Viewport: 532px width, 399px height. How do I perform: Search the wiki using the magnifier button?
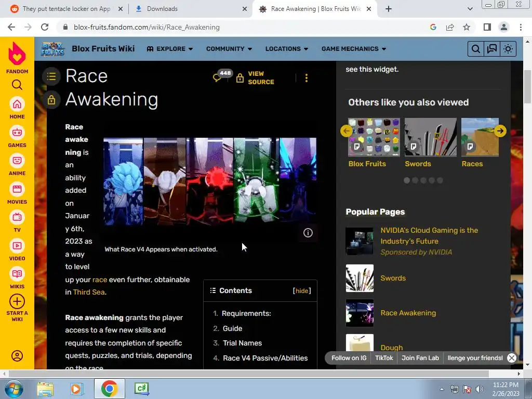tap(476, 49)
